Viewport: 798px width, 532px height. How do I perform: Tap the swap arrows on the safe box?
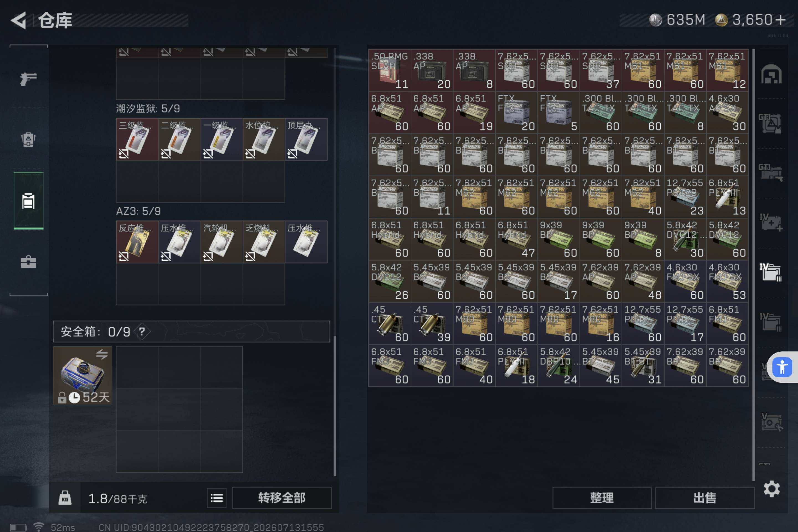tap(101, 354)
